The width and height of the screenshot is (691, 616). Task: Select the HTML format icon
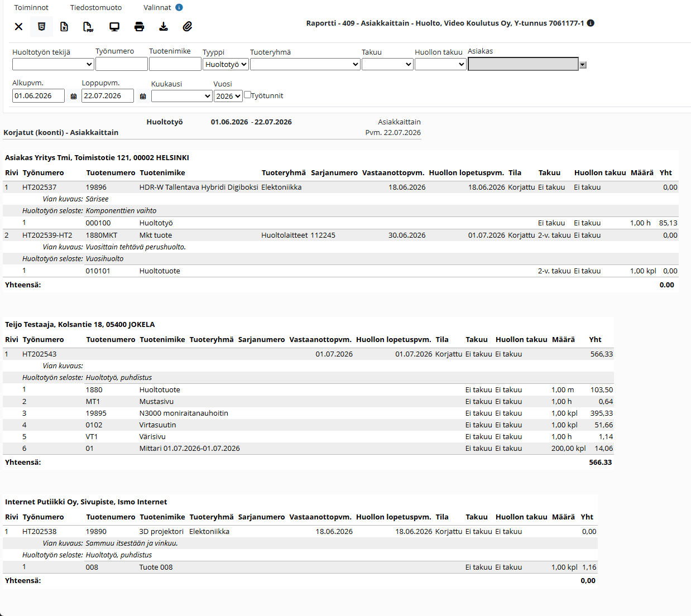pyautogui.click(x=41, y=26)
